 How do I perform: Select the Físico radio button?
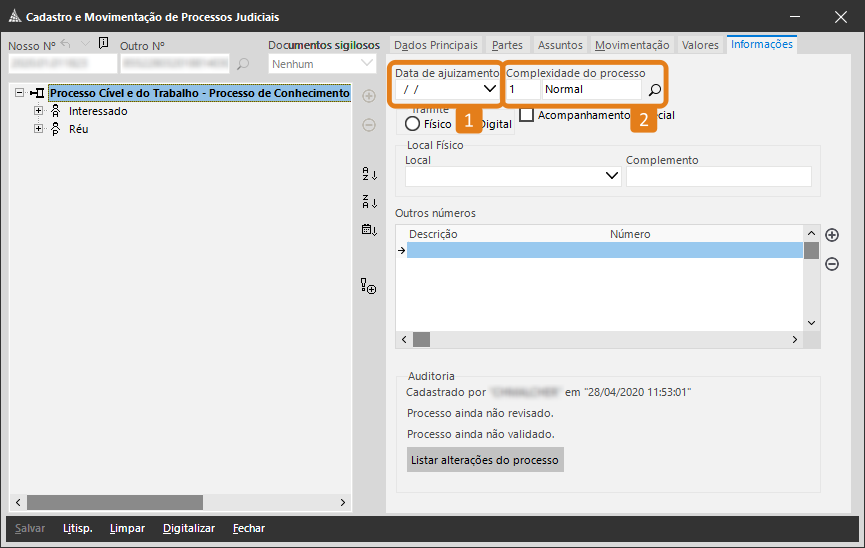pos(413,124)
